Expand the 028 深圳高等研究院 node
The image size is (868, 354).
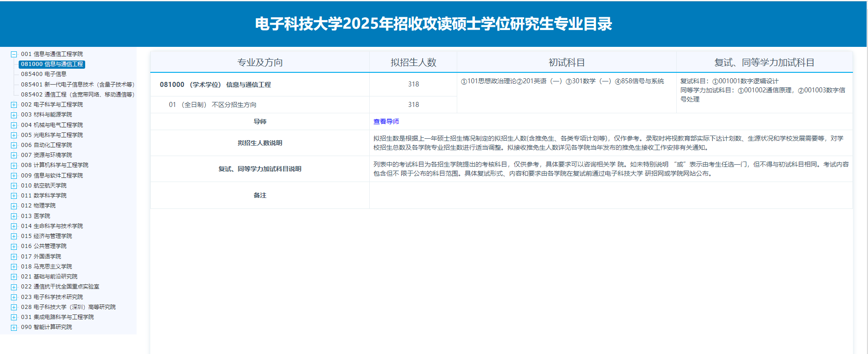click(14, 307)
